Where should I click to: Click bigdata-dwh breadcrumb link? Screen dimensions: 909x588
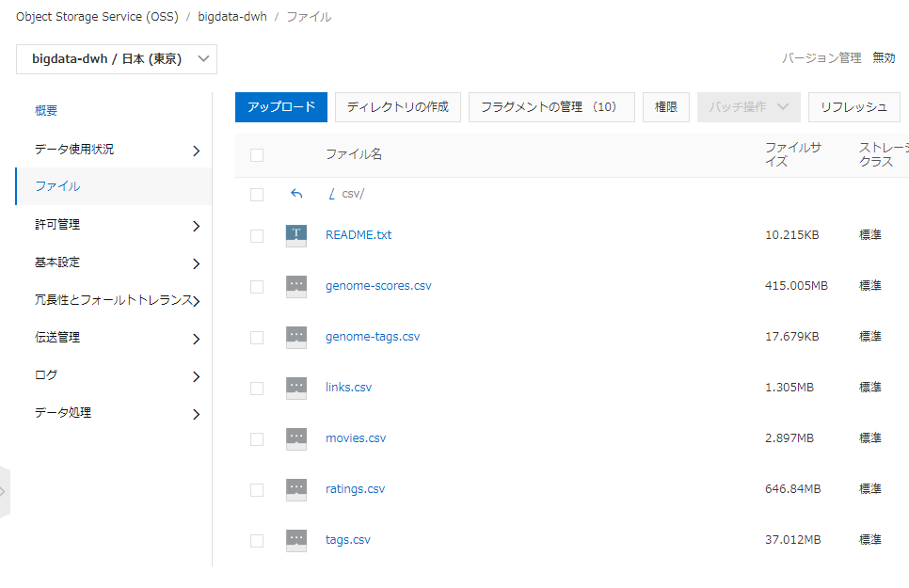232,17
